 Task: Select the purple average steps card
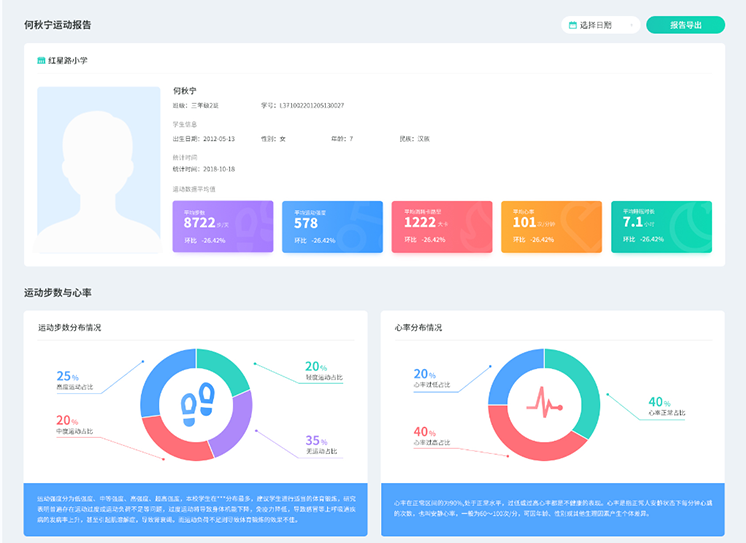point(223,227)
